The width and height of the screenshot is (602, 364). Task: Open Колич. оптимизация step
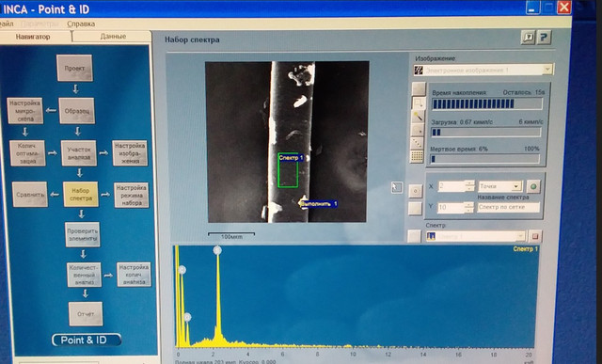pyautogui.click(x=27, y=153)
